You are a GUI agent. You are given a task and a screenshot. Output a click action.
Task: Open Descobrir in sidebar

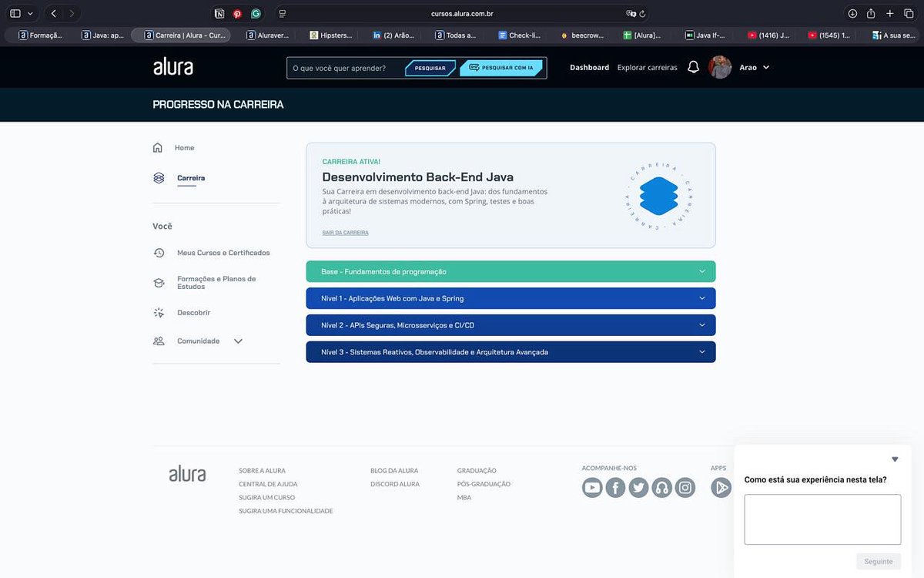tap(193, 313)
